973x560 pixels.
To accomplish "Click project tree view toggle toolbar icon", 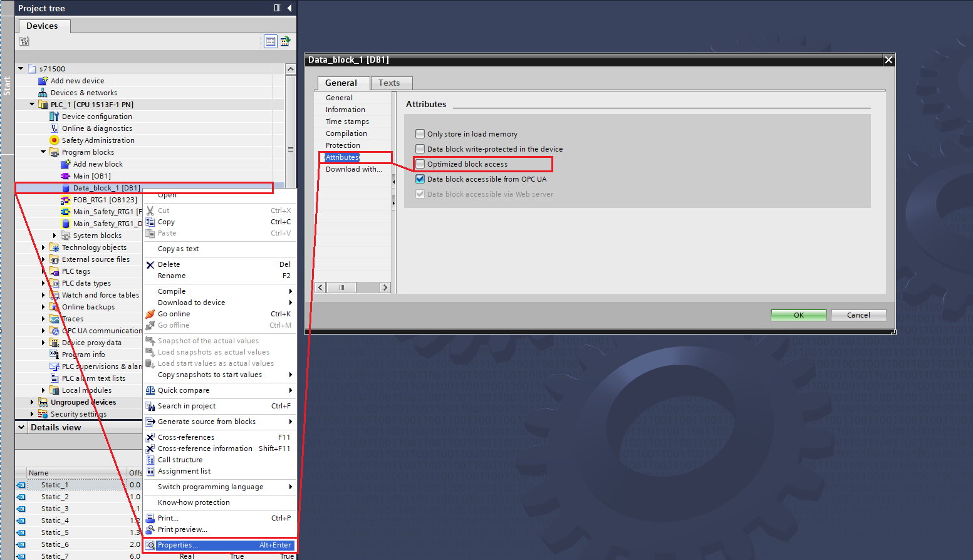I will [271, 41].
